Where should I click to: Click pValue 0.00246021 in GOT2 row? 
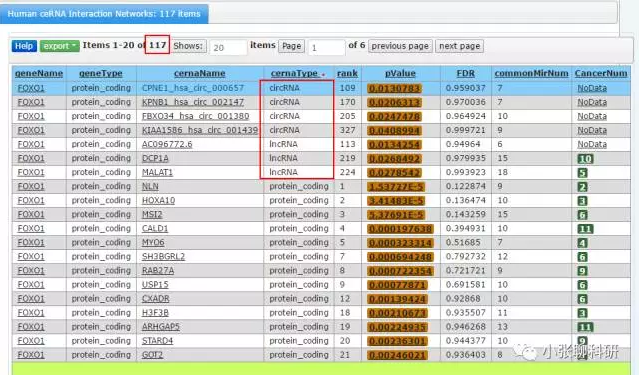(x=397, y=355)
